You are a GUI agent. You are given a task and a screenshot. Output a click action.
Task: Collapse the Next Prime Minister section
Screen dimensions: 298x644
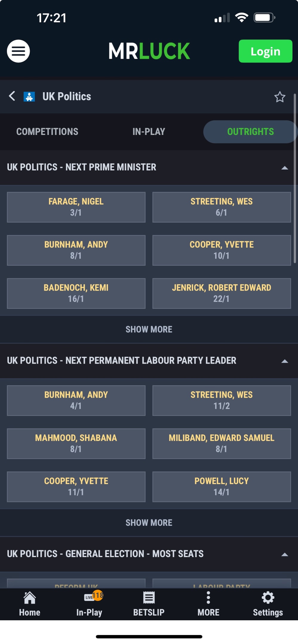285,168
